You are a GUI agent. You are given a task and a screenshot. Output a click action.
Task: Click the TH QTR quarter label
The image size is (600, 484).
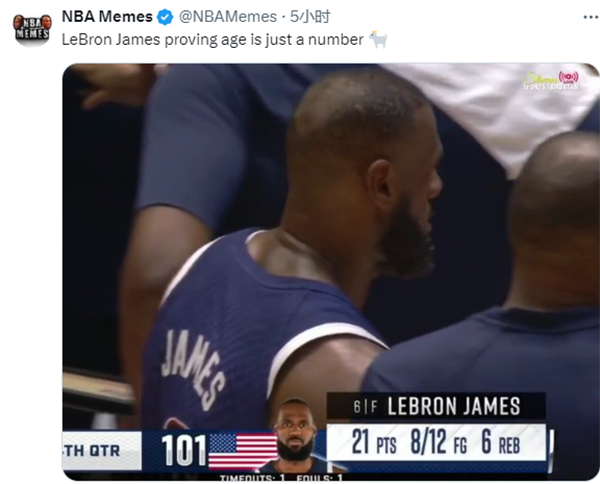[91, 451]
